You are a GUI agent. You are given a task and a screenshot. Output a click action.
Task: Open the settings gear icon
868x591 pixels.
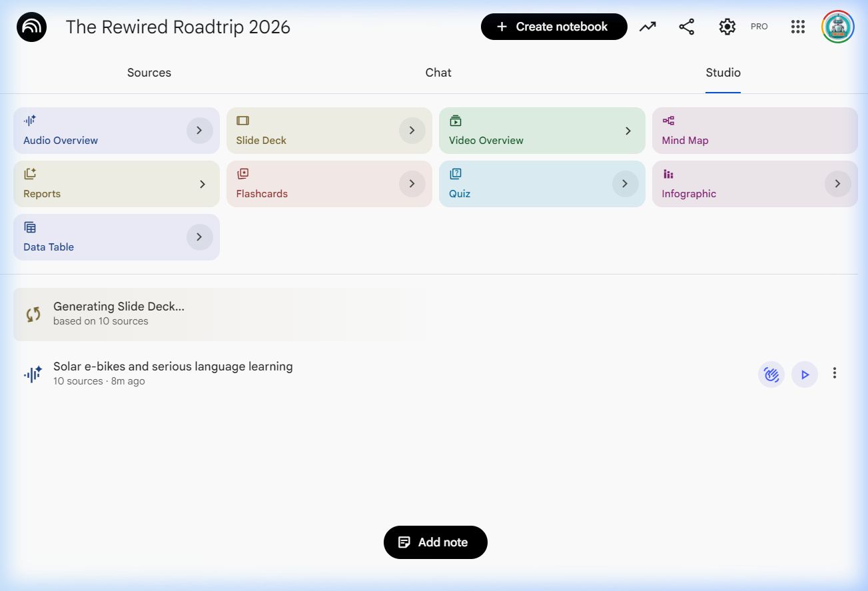pos(727,27)
